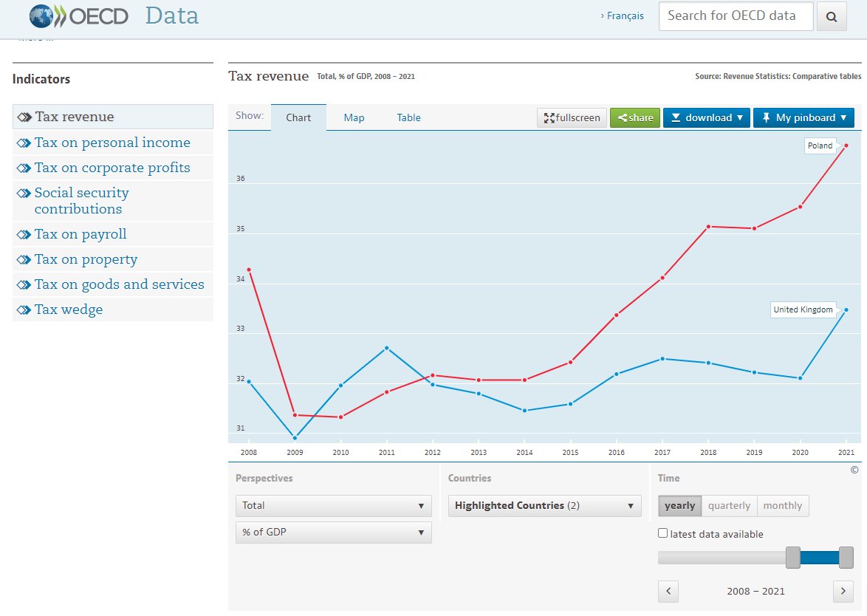Click the left time range slider handle
Screen dimensions: 867x616
click(x=793, y=558)
